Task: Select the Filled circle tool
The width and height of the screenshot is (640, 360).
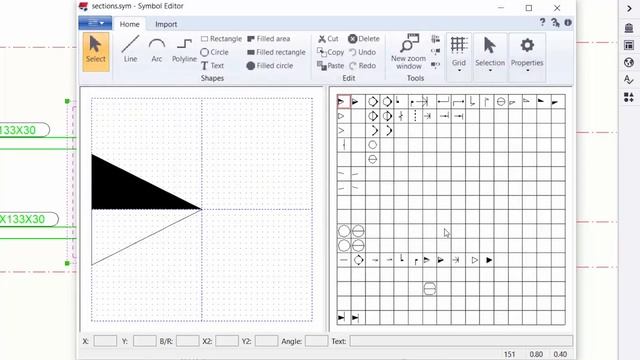Action: (x=270, y=66)
